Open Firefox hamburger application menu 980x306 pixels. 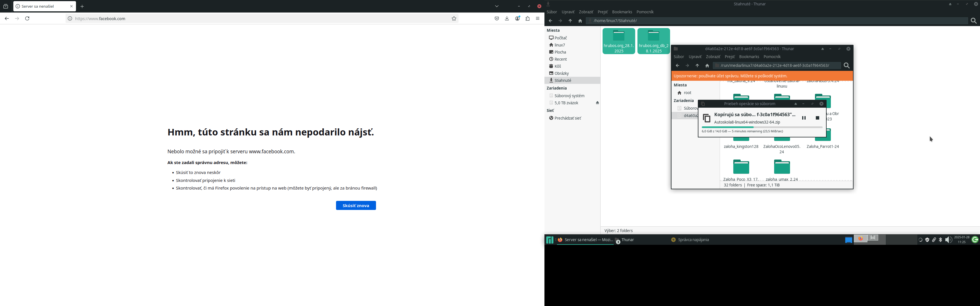click(x=538, y=19)
